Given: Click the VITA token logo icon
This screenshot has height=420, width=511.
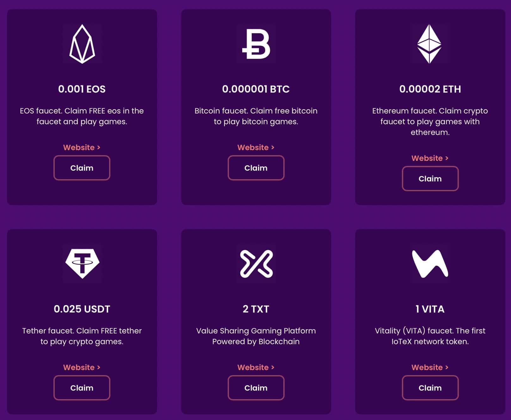Looking at the screenshot, I should tap(430, 264).
